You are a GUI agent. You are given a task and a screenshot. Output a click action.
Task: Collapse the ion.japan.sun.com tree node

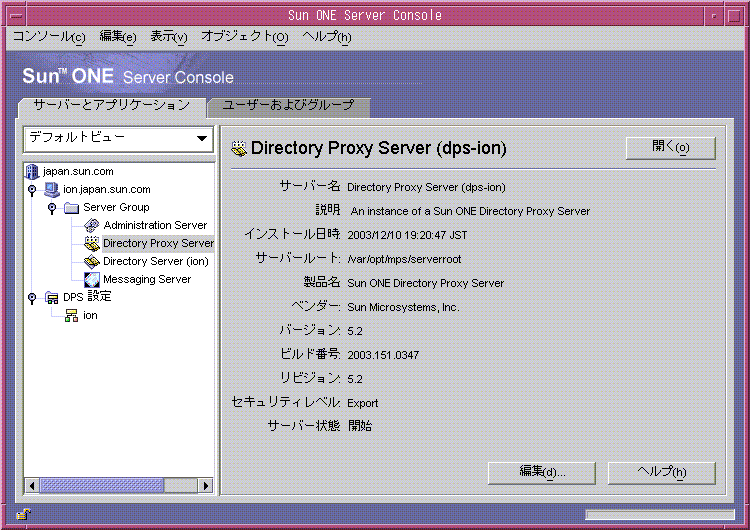point(32,190)
